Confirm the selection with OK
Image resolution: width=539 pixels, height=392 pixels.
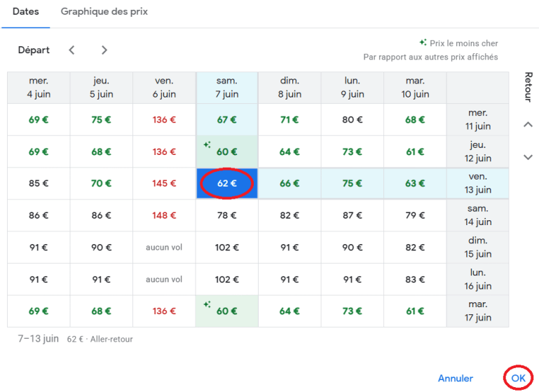pyautogui.click(x=518, y=378)
